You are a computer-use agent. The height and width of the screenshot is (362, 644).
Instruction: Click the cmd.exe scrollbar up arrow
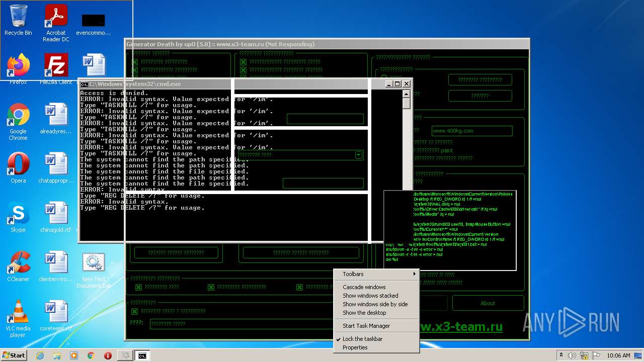[407, 94]
